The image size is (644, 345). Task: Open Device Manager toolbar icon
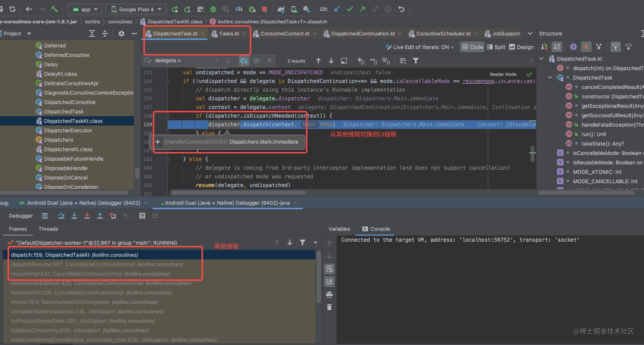[x=294, y=9]
